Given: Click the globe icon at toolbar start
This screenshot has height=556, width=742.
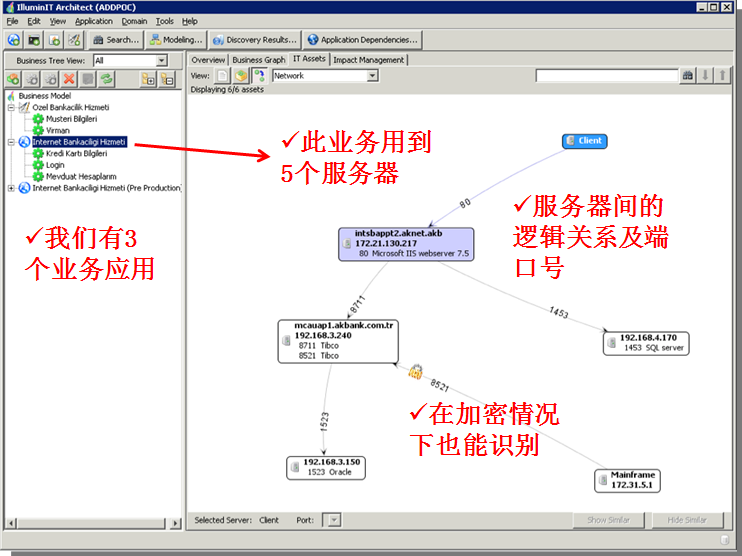Looking at the screenshot, I should point(14,40).
